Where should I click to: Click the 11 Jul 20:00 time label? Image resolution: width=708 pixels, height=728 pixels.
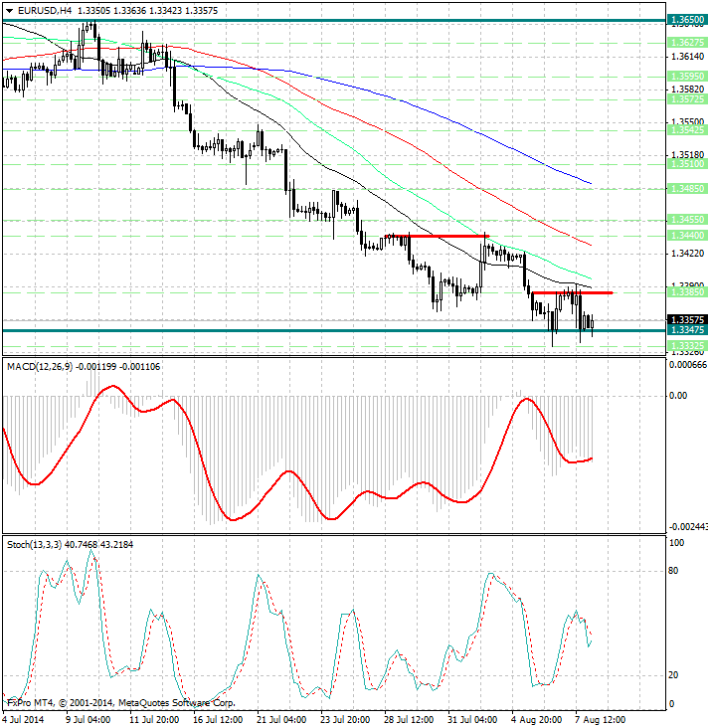click(x=154, y=720)
